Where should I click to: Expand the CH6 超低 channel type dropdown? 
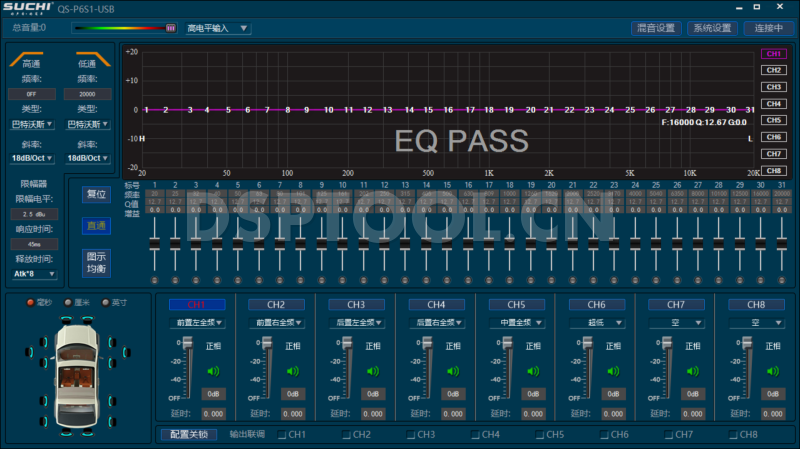pos(597,323)
